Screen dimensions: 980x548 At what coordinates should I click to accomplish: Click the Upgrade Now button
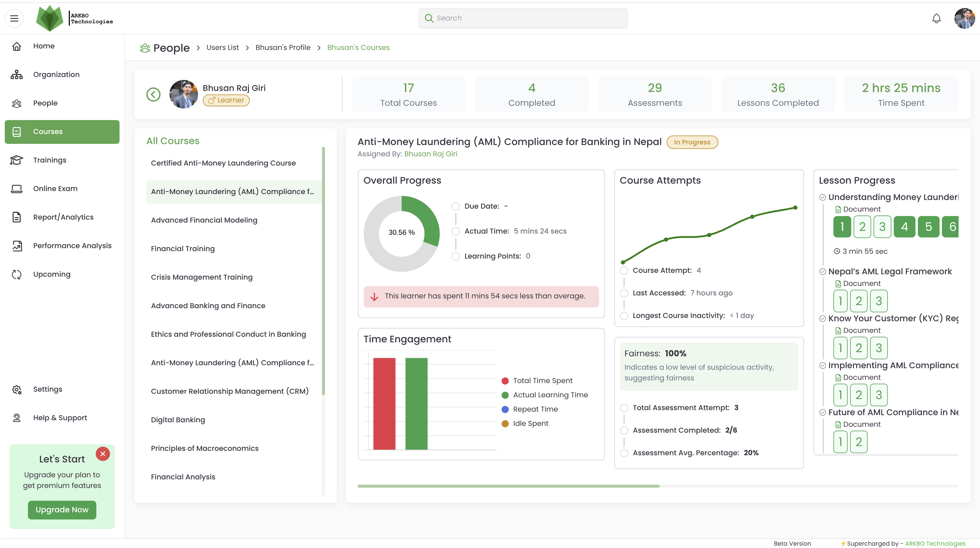click(x=62, y=510)
